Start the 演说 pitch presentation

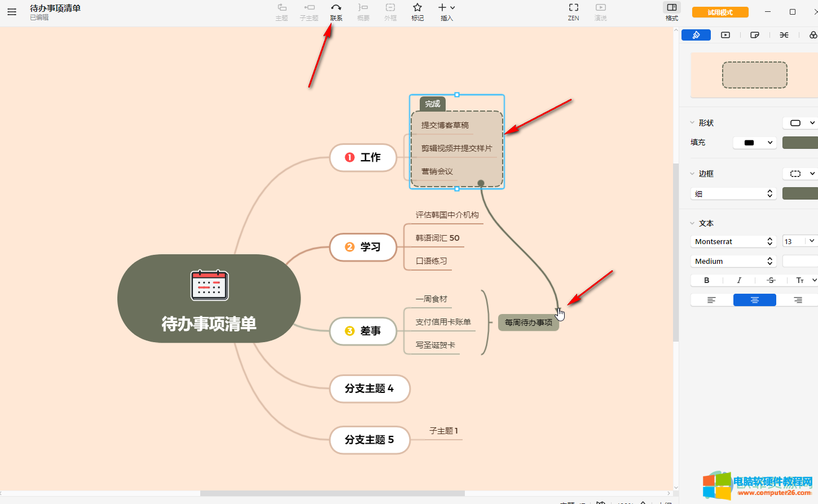tap(601, 12)
